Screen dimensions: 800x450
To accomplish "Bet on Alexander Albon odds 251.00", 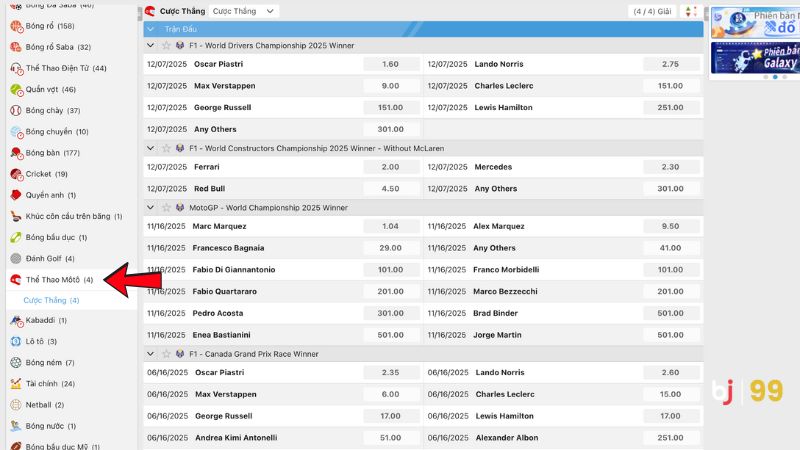I will [670, 438].
